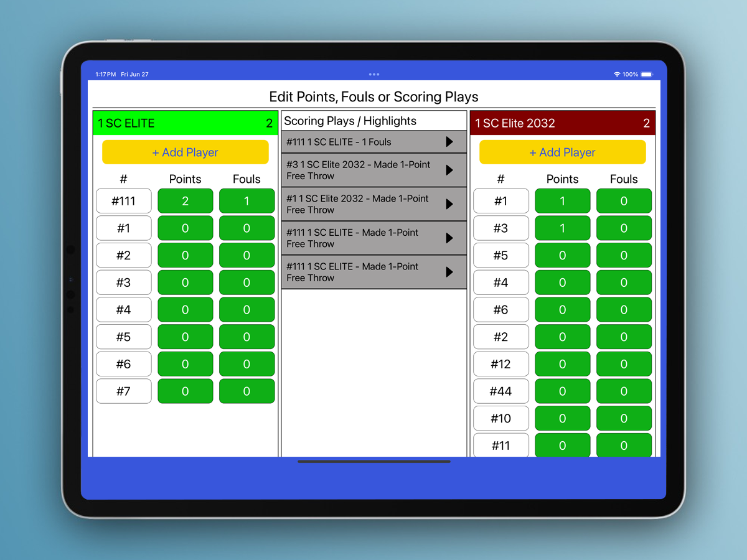
Task: Open the play arrow for #111 1 Fouls entry
Action: coord(449,142)
